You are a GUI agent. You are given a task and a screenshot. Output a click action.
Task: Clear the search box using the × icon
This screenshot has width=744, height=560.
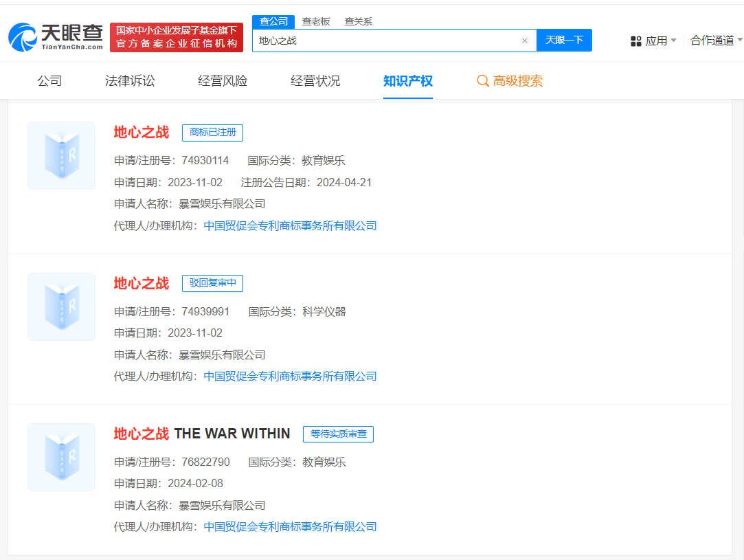[525, 41]
